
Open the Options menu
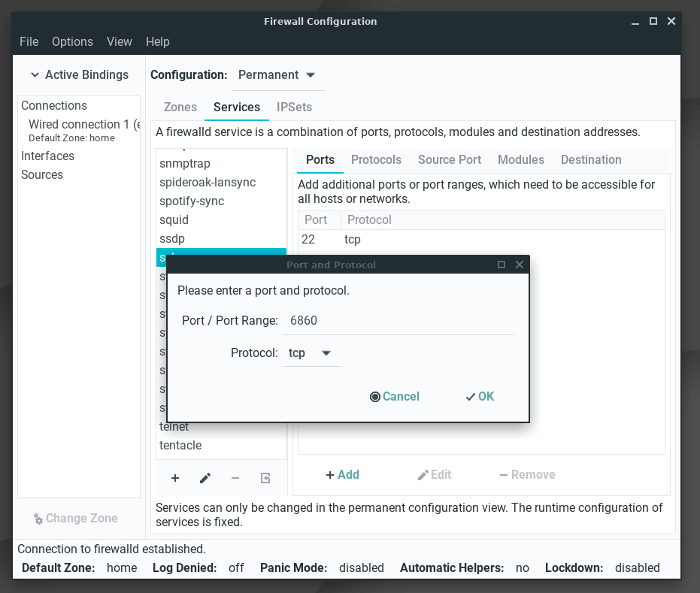(x=72, y=42)
